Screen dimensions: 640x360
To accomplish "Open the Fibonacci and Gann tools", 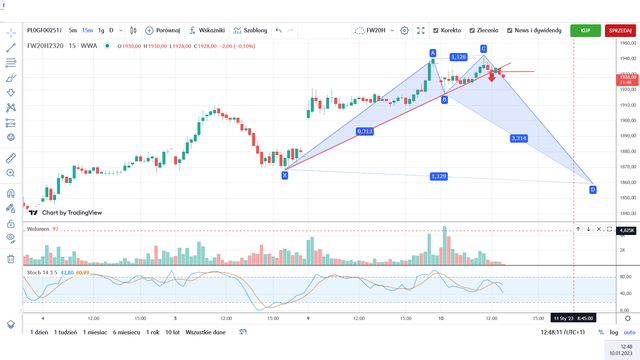I will click(x=11, y=63).
